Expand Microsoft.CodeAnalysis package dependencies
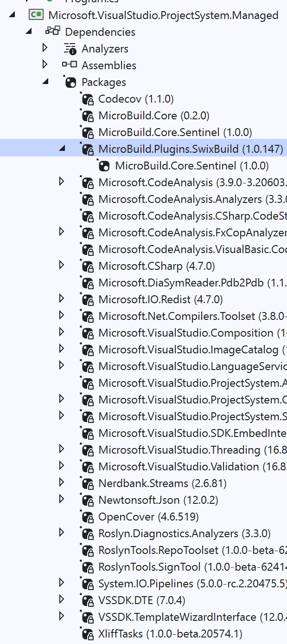This screenshot has width=287, height=644. coord(61,182)
